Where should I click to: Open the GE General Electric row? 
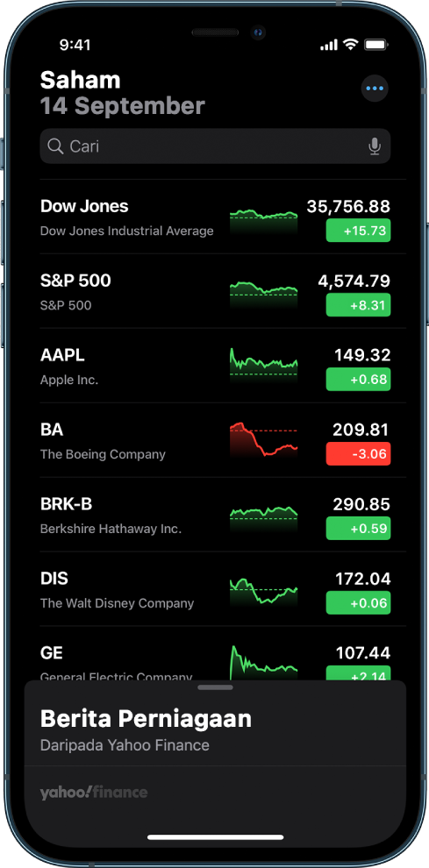pos(215,654)
